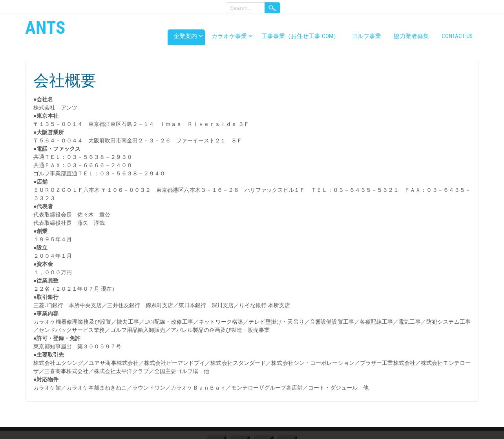Click the ●東京本社 label
Screen dimensions: 504x439
46,116
